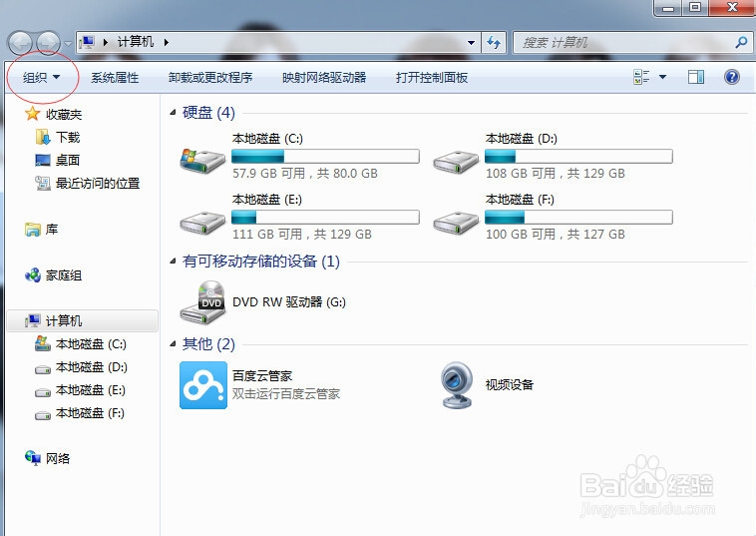The image size is (756, 536).
Task: Select DVD RW 驱动器 (G:) label
Action: click(289, 302)
